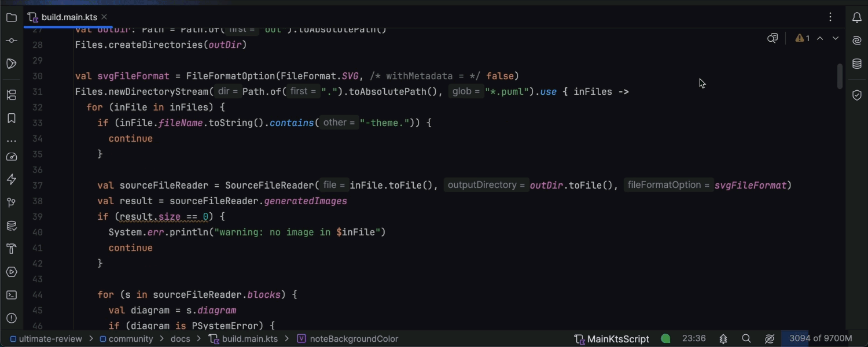Open the Build hammer tool window
This screenshot has width=868, height=347.
(x=12, y=249)
